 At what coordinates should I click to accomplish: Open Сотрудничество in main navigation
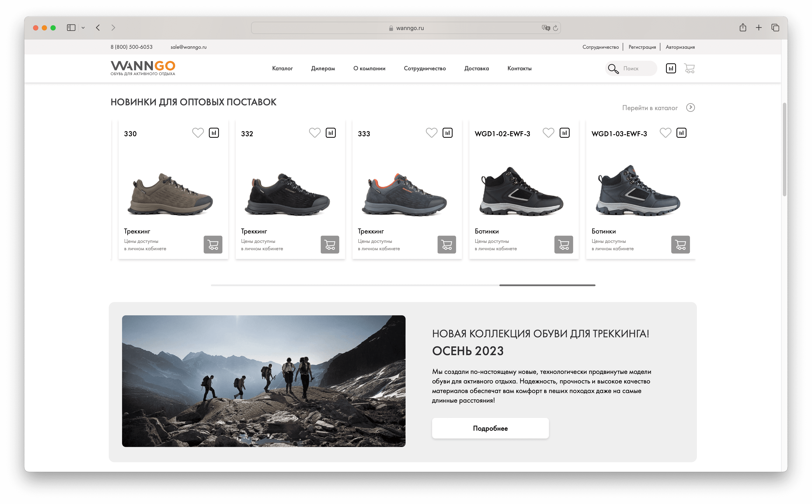(x=424, y=68)
